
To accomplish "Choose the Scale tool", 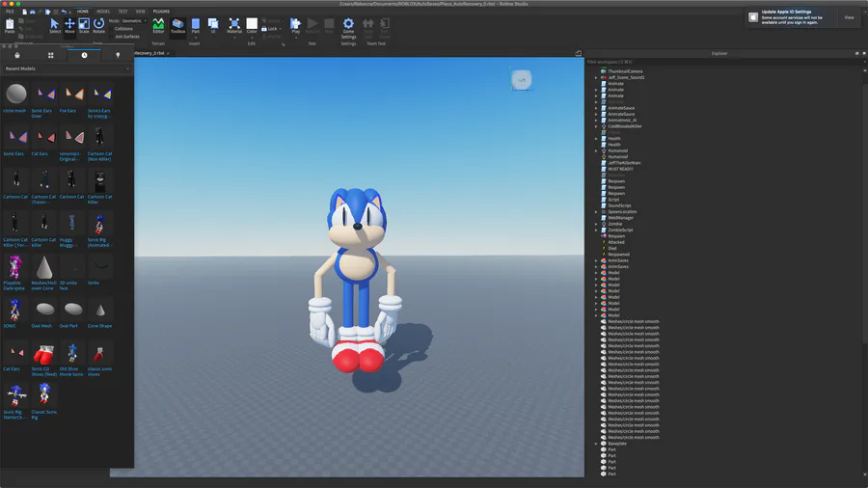I will [x=84, y=25].
